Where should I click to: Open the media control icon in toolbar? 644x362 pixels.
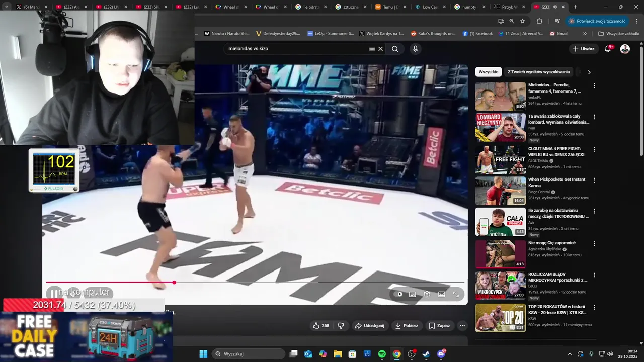tap(557, 21)
